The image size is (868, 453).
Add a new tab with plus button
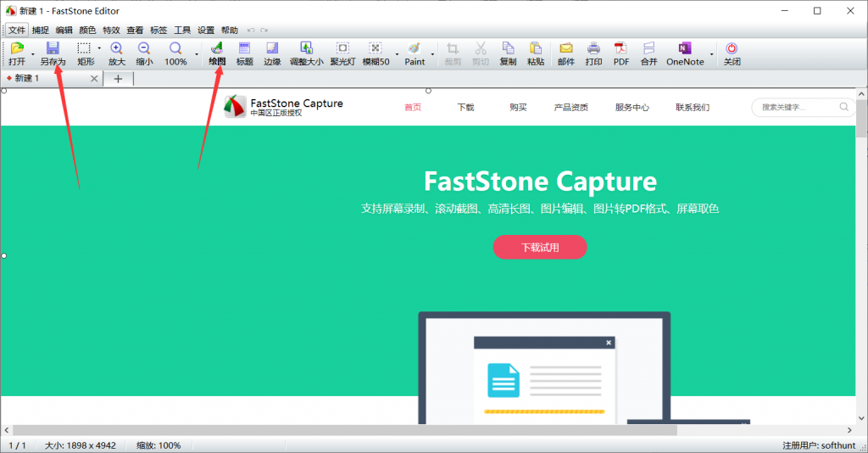(118, 79)
